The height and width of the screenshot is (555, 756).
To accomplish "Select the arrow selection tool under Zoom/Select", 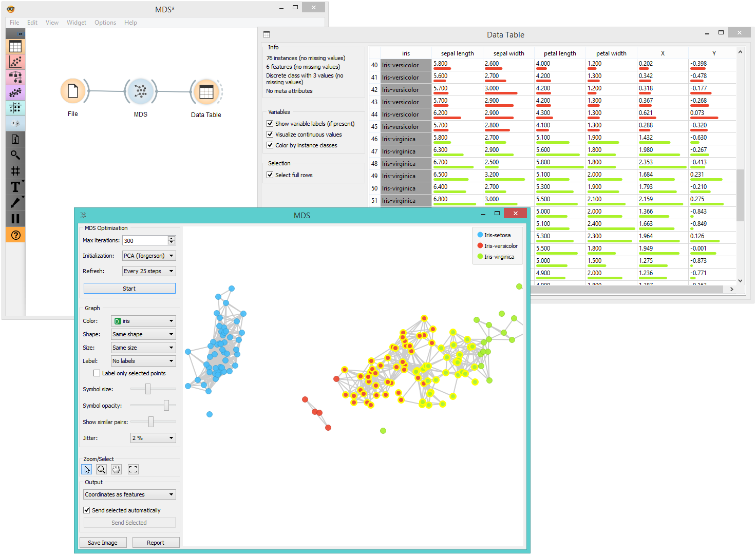I will pyautogui.click(x=87, y=469).
